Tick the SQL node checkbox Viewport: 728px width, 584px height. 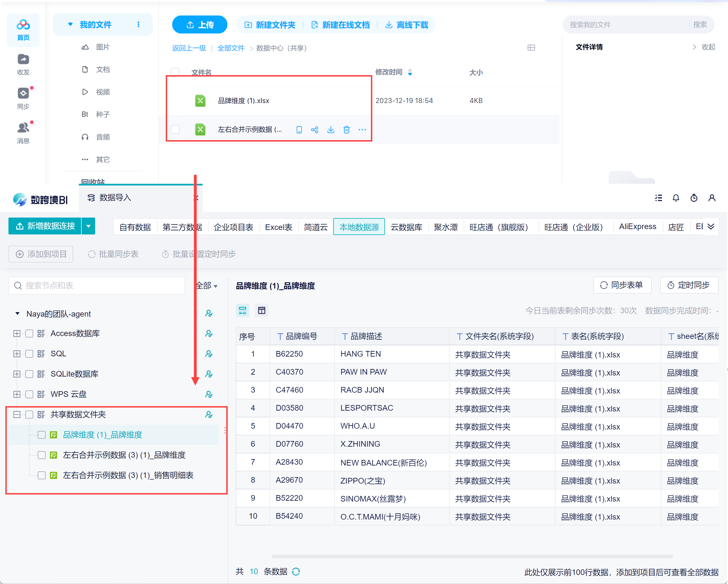click(x=29, y=354)
